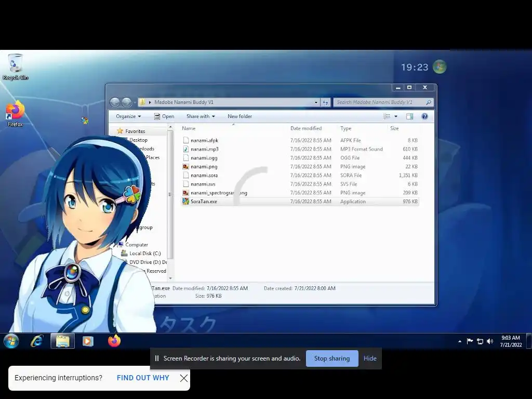
Task: Click Hide in sharing notification bar
Action: pos(370,358)
